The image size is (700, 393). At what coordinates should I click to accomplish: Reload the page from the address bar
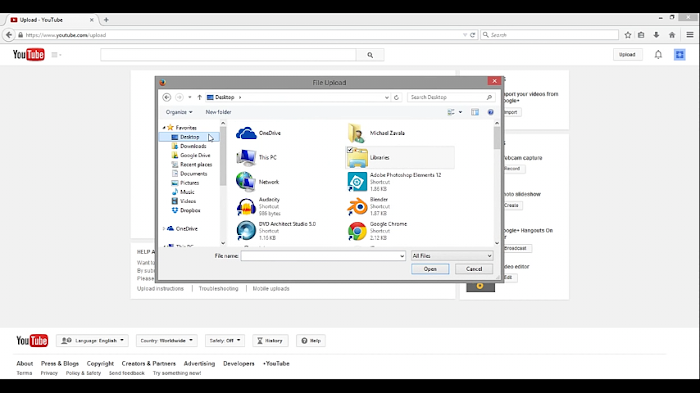472,35
